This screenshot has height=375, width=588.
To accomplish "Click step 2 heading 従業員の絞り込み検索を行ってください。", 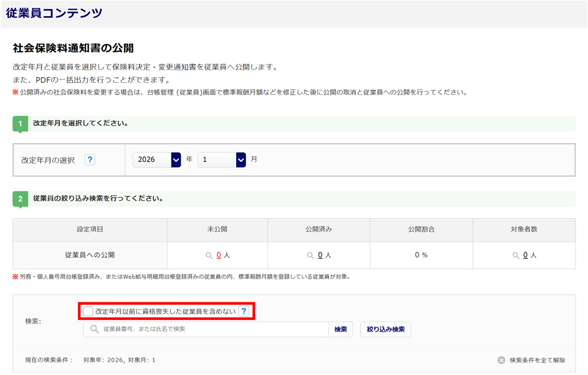I will (x=98, y=199).
